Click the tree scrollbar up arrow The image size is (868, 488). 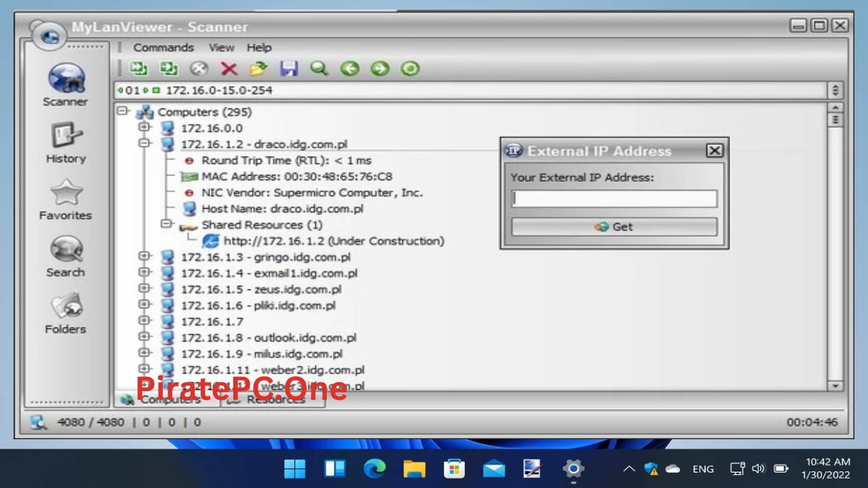(x=835, y=109)
